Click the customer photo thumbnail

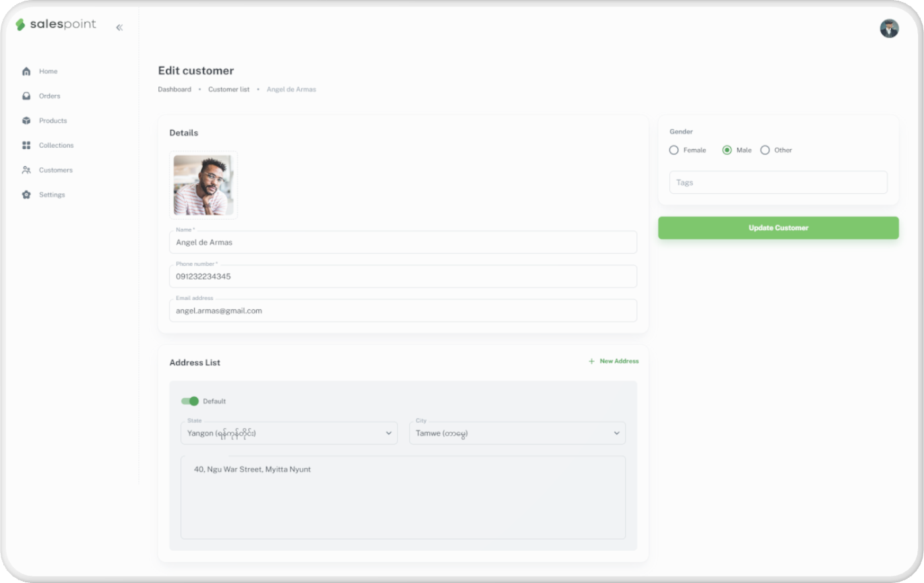(x=203, y=185)
